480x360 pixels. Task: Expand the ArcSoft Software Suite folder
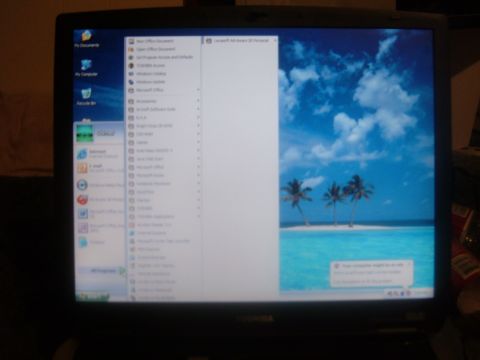click(x=164, y=109)
